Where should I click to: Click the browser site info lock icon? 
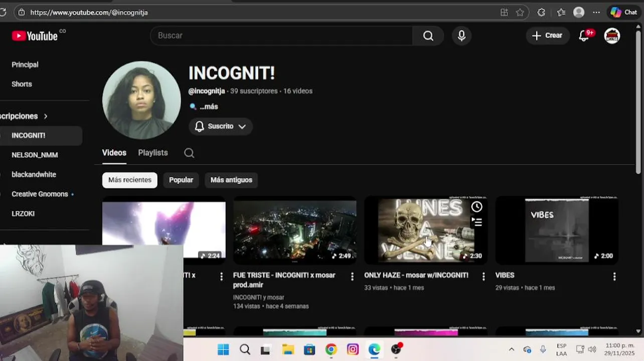coord(21,12)
